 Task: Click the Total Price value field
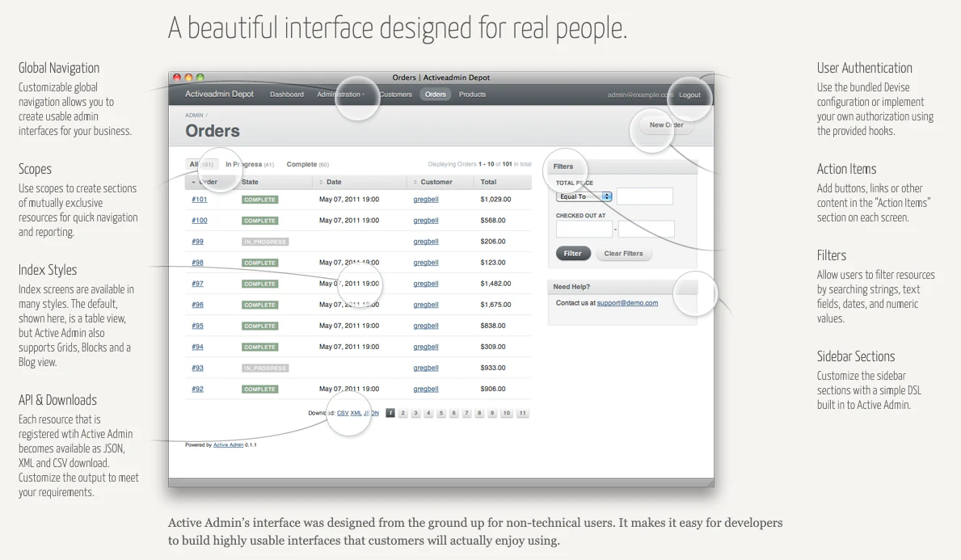(645, 196)
